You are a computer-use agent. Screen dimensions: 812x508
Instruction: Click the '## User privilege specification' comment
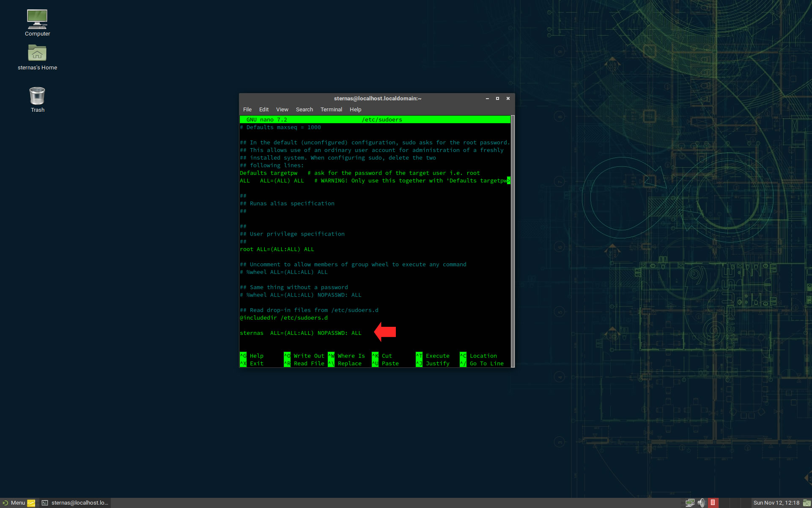click(292, 234)
